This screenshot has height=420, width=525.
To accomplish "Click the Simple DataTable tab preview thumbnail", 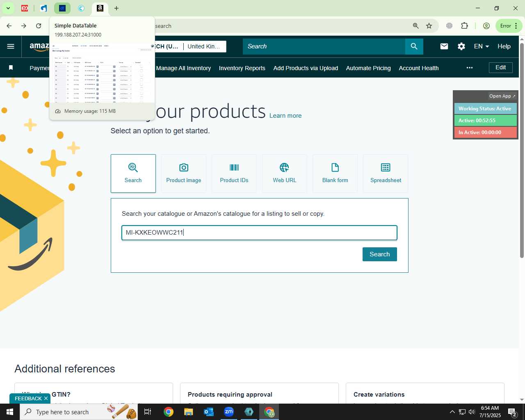I will click(102, 73).
